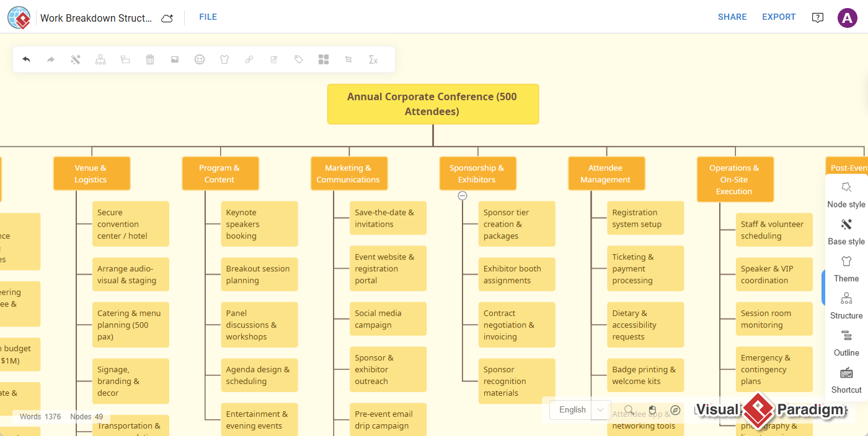Image resolution: width=868 pixels, height=436 pixels.
Task: Select Sponsorship & Exhibitors node
Action: point(478,173)
